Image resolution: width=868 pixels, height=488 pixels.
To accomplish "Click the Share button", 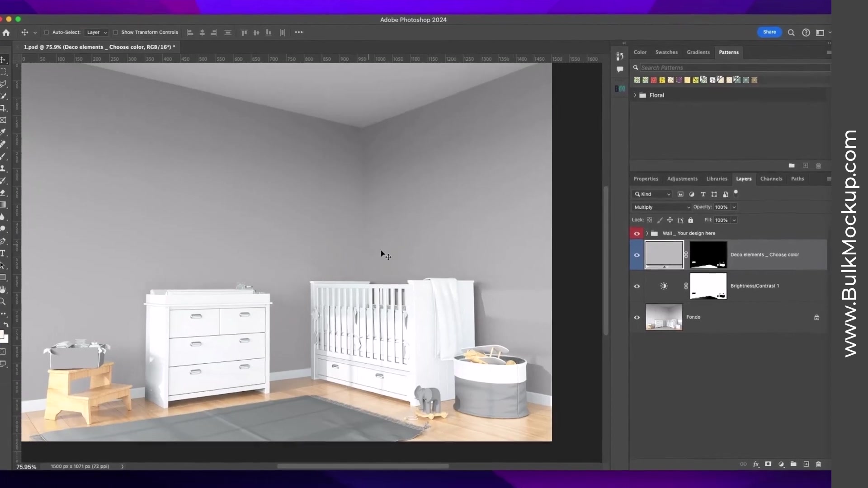I will (769, 32).
